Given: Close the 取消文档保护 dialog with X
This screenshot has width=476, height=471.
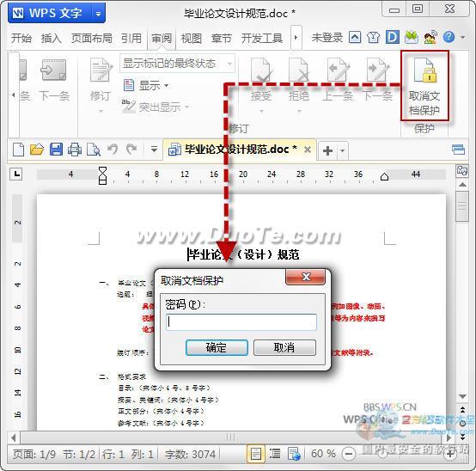Looking at the screenshot, I should coord(305,277).
